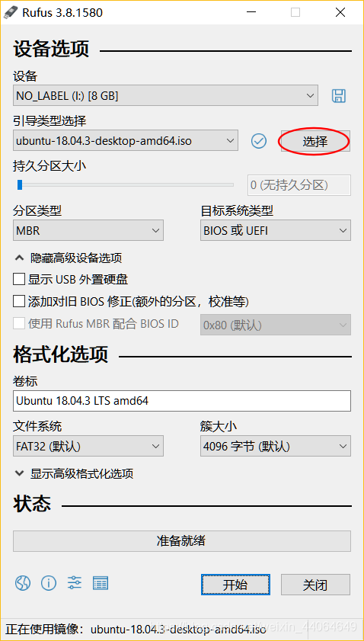Screen dimensions: 364x641
Task: Click the Rufus USB title icon
Action: (10, 12)
